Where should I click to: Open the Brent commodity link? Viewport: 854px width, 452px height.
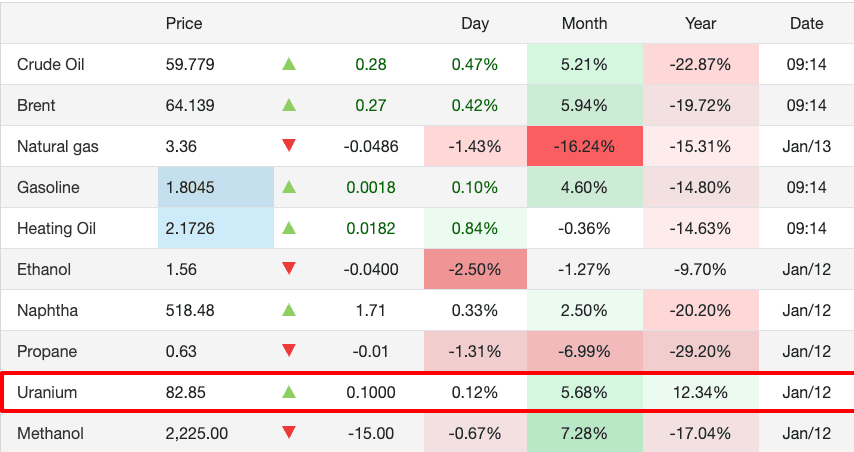pyautogui.click(x=36, y=105)
